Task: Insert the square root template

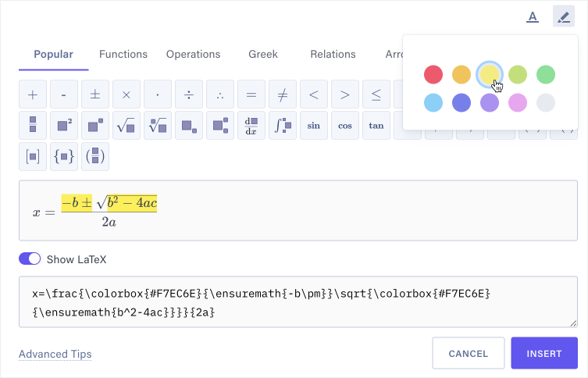Action: point(127,125)
